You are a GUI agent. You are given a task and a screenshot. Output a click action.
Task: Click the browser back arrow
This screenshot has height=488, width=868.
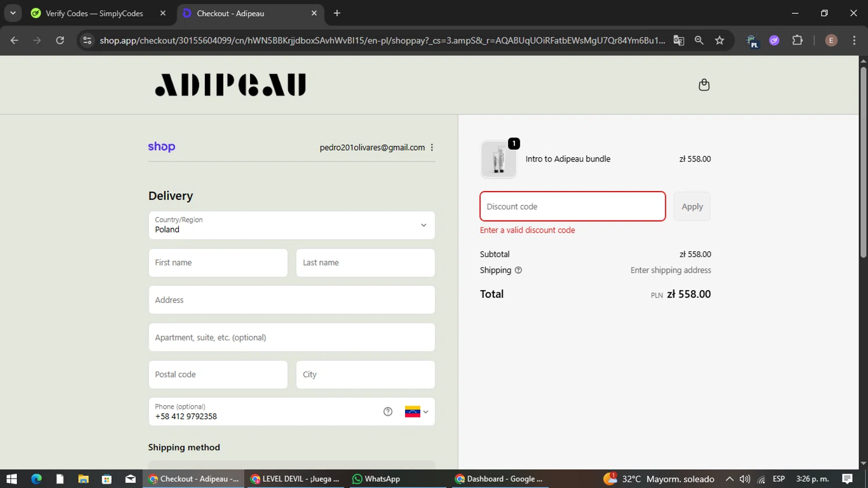click(x=14, y=41)
